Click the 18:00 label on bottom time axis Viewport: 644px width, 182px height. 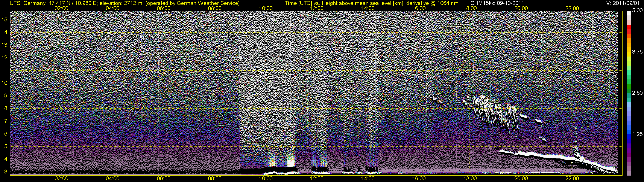coord(470,179)
